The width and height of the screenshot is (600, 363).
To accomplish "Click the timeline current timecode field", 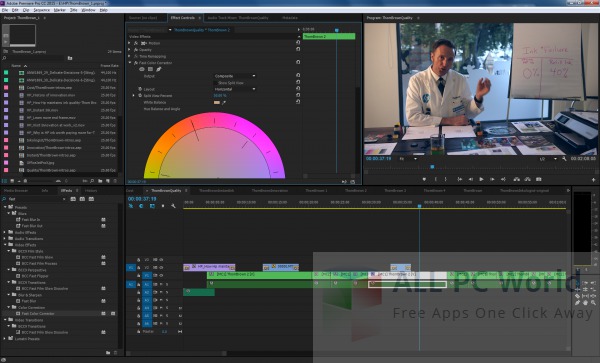I will click(142, 199).
